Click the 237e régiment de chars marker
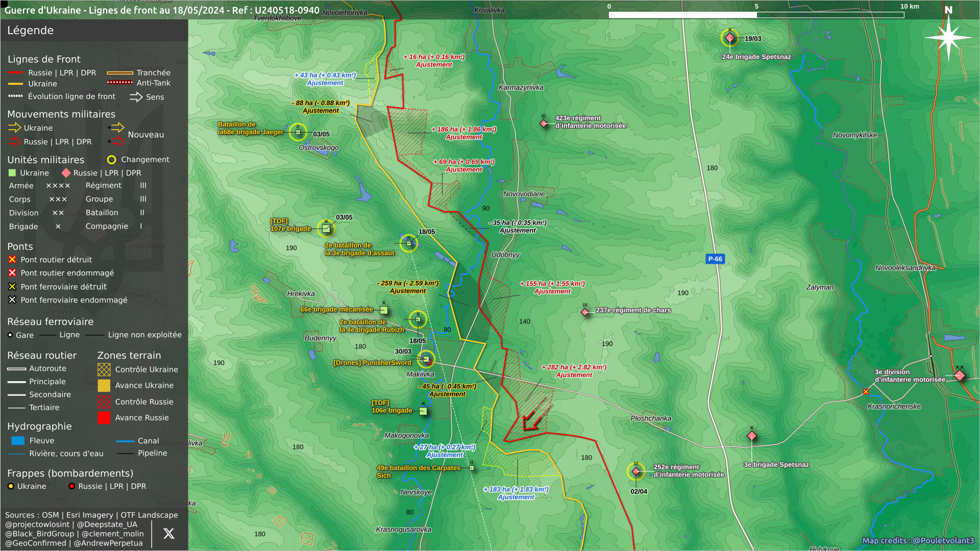The image size is (980, 551). coord(585,312)
